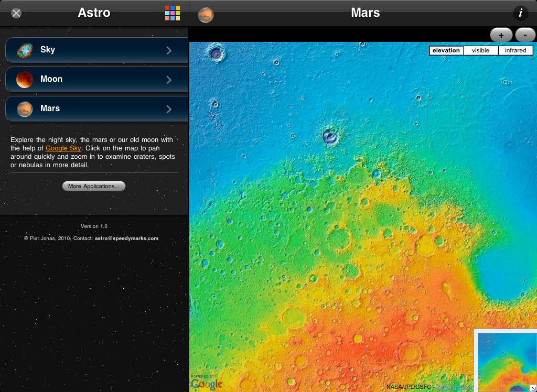Click the Version 1.0 text
Viewport: 537px width, 392px height.
[x=94, y=226]
